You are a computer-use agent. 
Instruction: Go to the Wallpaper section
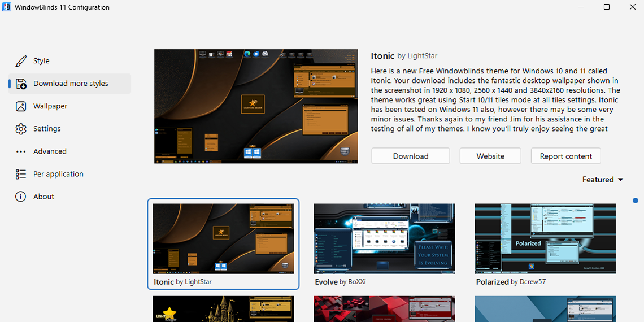pos(70,106)
